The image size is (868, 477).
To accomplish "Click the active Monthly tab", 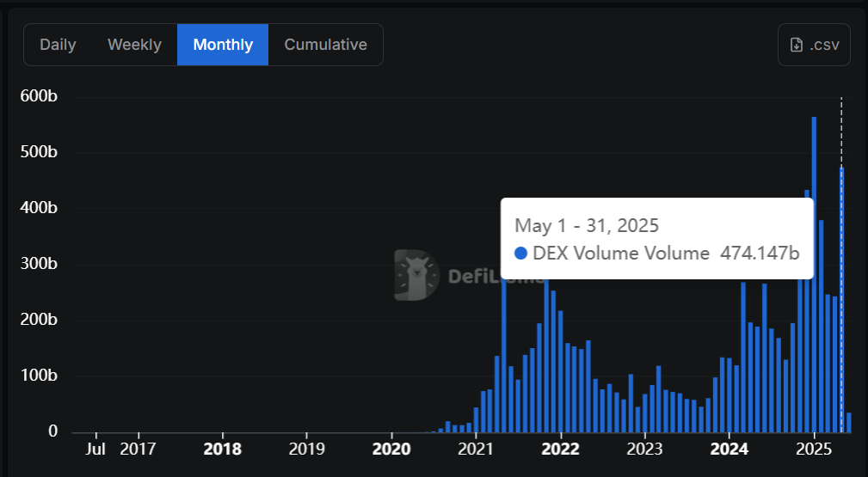I will click(223, 45).
